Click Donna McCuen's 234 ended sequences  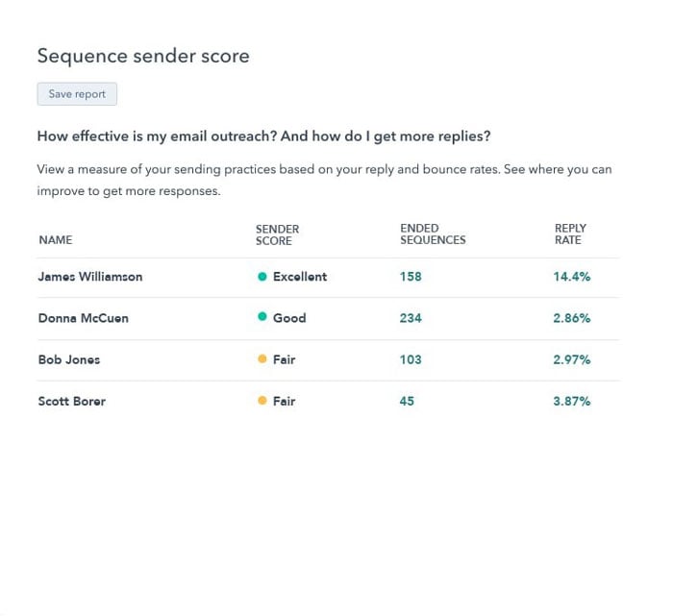[411, 318]
